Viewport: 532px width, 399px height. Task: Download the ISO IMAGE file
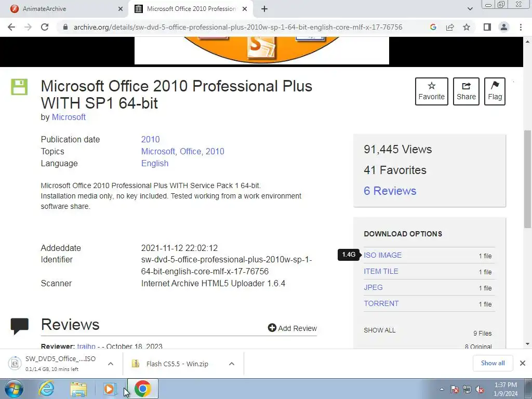pyautogui.click(x=382, y=255)
